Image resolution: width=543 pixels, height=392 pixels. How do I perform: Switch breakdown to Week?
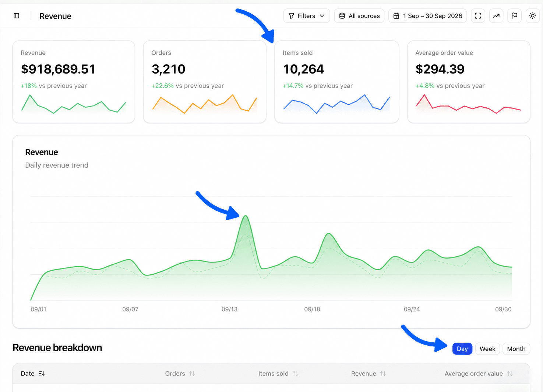(x=487, y=349)
